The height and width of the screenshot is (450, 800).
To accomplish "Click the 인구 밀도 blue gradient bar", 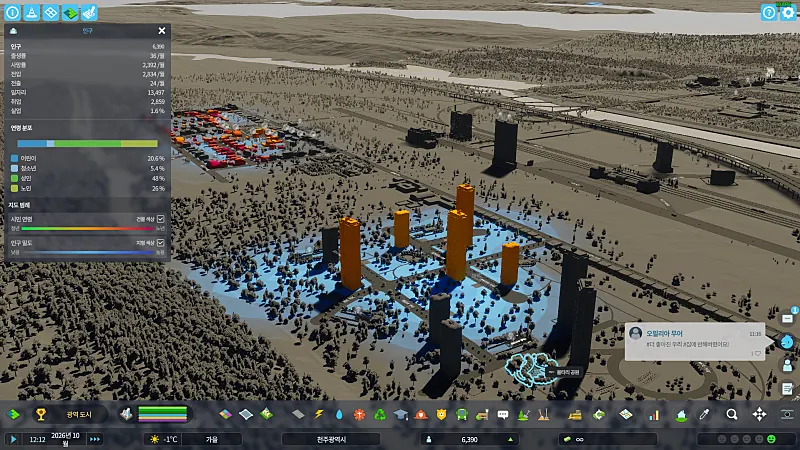I will pos(87,252).
